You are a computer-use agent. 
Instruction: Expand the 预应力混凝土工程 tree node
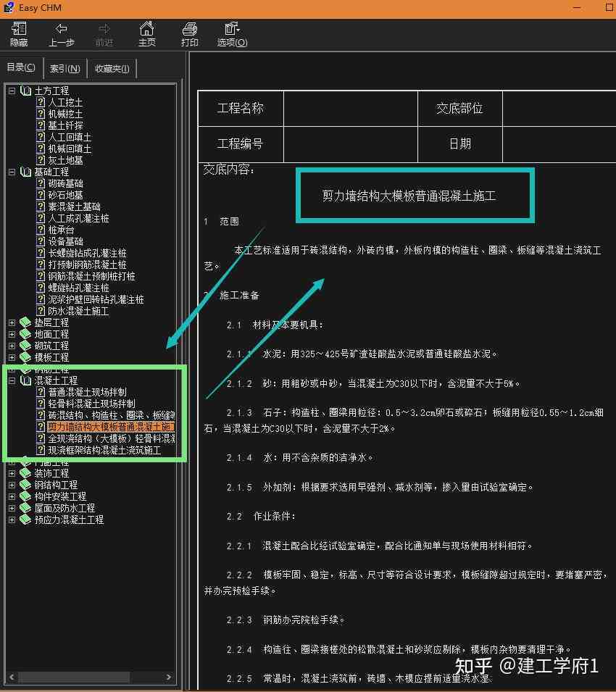click(12, 520)
